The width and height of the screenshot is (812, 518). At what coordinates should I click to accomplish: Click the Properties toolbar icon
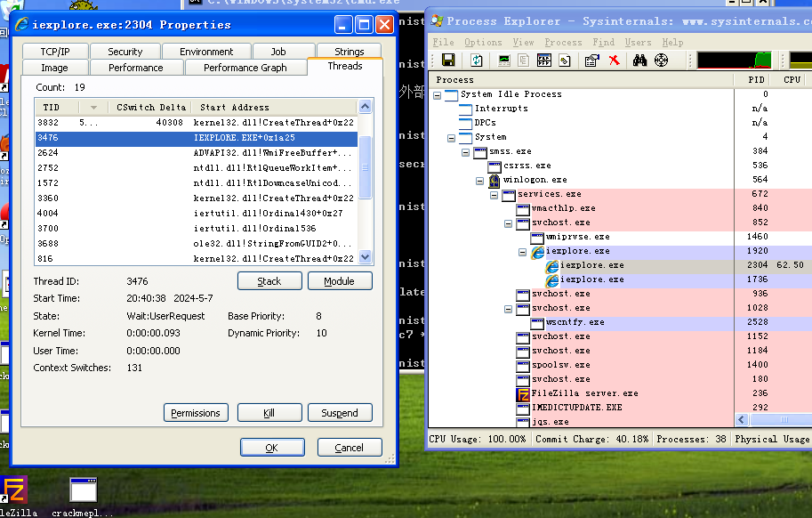point(591,61)
